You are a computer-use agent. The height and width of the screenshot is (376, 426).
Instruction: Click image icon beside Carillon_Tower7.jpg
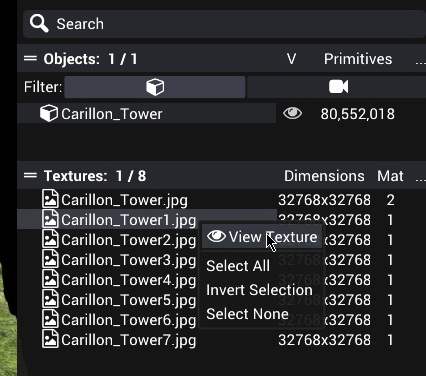pyautogui.click(x=50, y=339)
